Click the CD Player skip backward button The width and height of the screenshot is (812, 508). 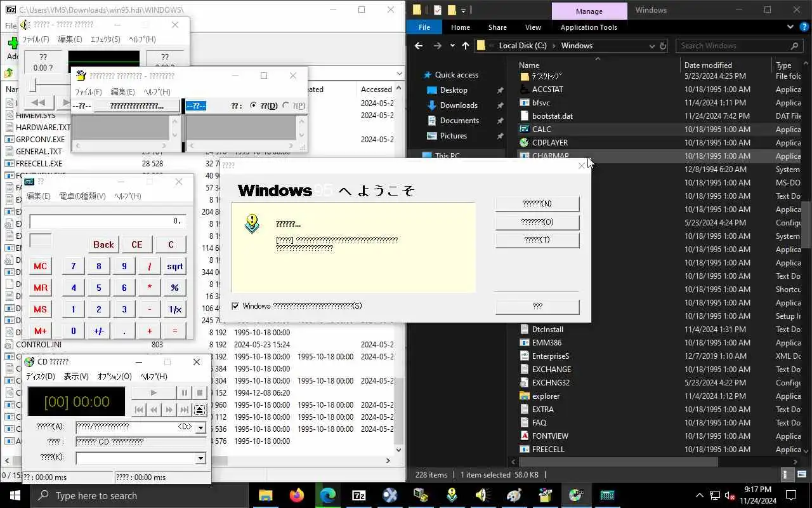coord(154,410)
